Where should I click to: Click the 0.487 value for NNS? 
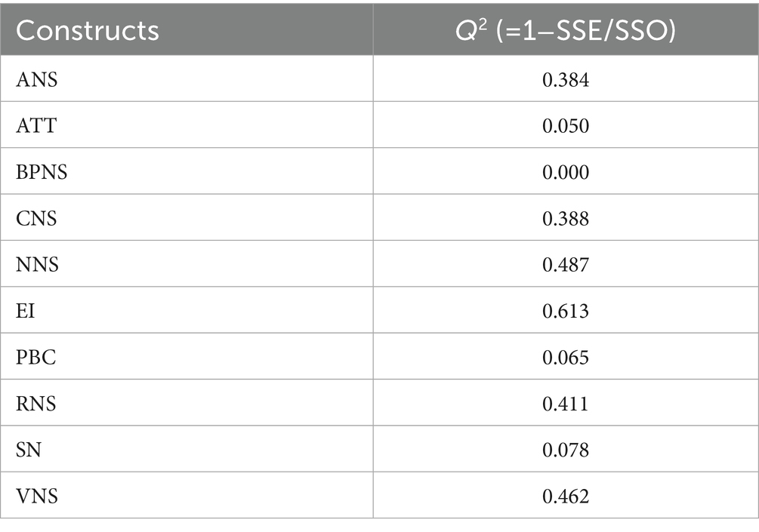(566, 264)
